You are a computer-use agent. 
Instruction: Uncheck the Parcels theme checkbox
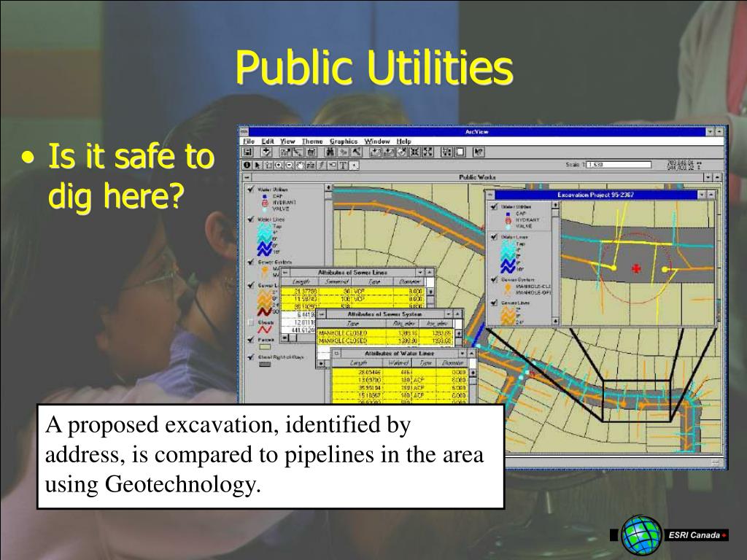point(251,340)
